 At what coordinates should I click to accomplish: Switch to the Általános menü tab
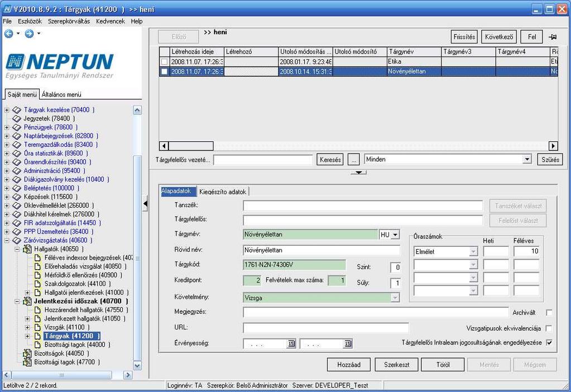pyautogui.click(x=61, y=94)
